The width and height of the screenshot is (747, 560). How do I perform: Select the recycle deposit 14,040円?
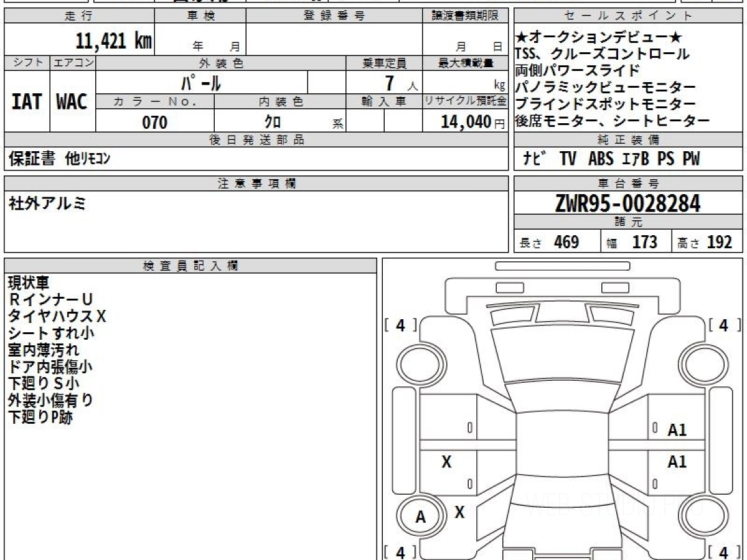tap(473, 122)
